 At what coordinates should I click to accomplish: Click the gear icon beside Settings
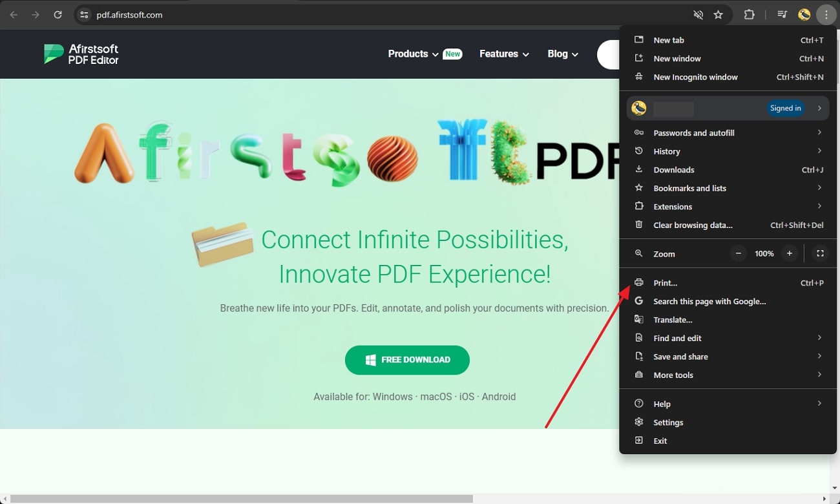(639, 422)
